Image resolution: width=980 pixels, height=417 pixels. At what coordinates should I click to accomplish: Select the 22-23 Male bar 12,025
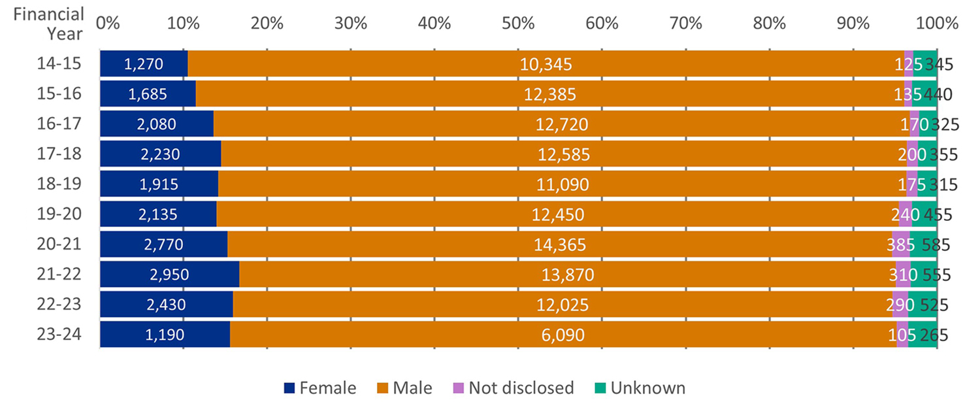(x=562, y=305)
